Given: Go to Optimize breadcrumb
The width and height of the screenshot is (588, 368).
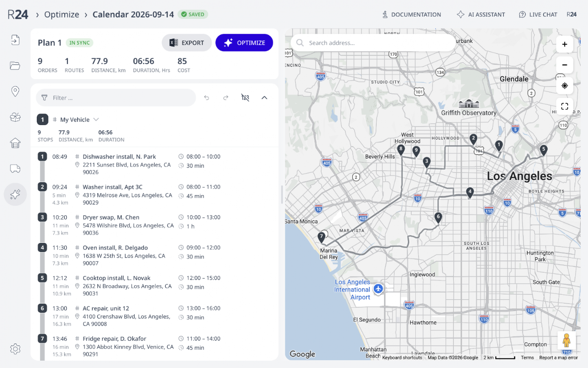Looking at the screenshot, I should [62, 14].
